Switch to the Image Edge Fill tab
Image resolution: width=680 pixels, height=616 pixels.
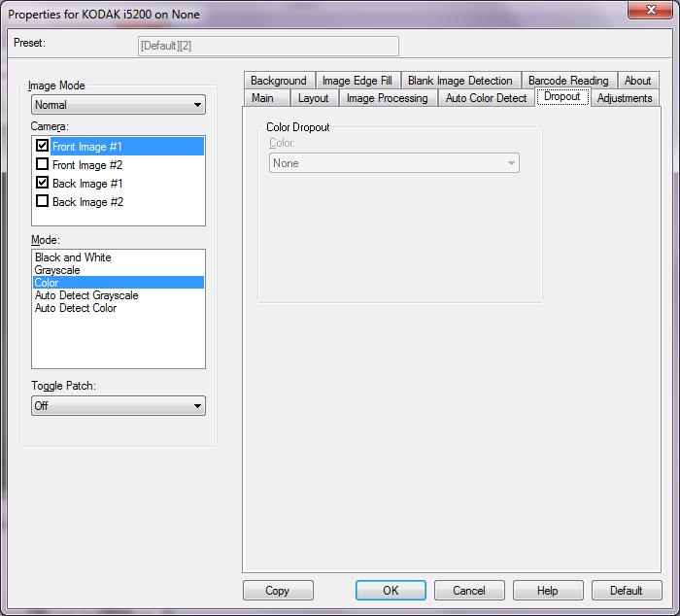click(357, 81)
